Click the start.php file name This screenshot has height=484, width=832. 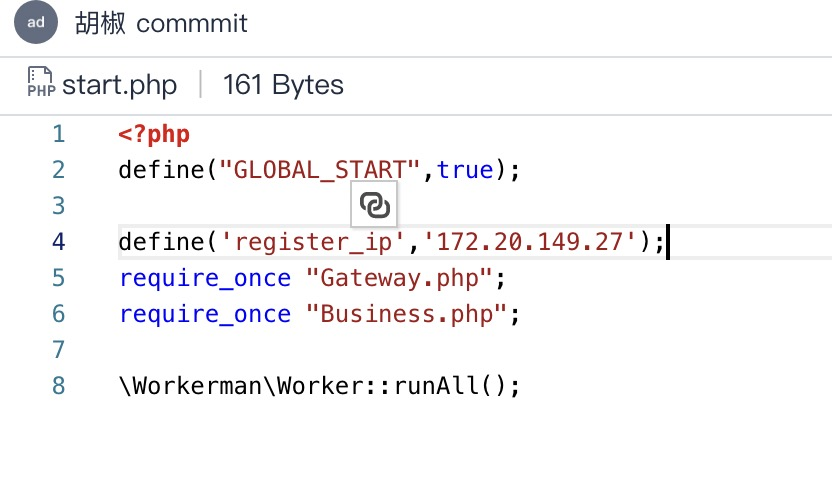tap(119, 85)
